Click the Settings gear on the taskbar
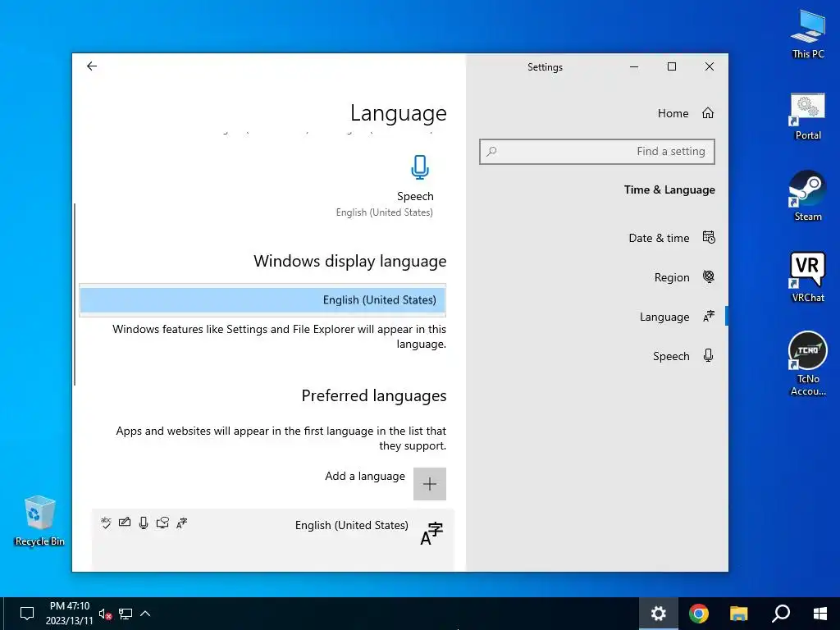 click(x=659, y=614)
